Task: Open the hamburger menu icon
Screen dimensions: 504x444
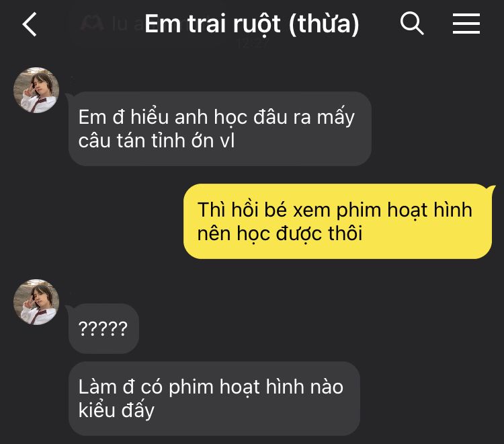Action: 466,24
